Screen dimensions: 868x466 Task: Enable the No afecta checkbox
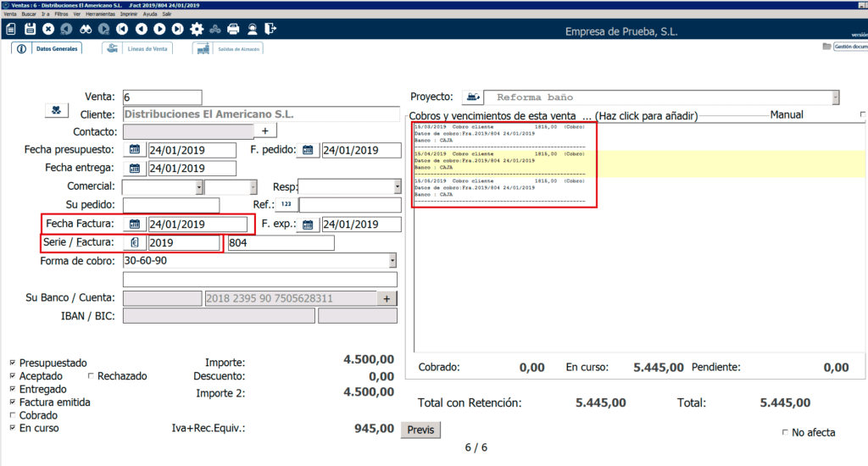pos(785,433)
